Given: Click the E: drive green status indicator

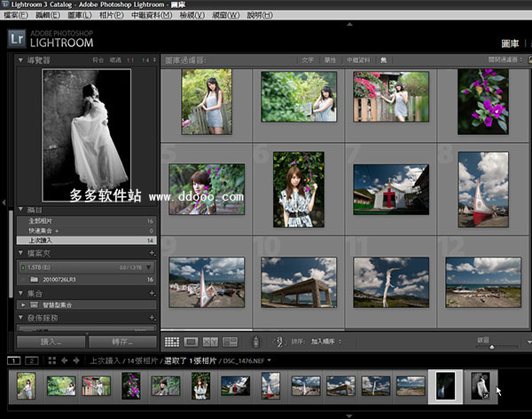Looking at the screenshot, I should 23,268.
